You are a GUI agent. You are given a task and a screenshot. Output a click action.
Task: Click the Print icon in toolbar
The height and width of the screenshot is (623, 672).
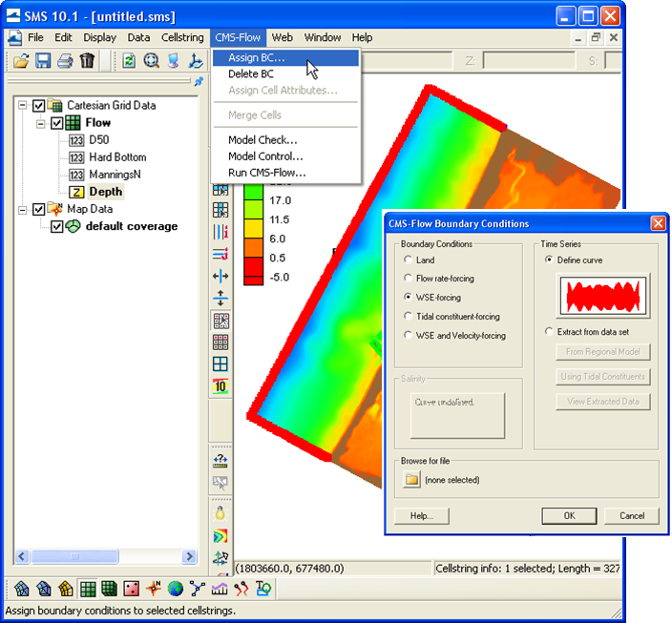(65, 61)
